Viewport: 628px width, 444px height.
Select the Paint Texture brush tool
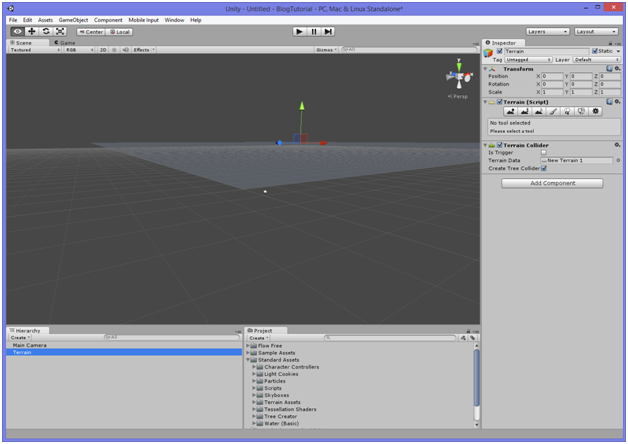point(553,112)
